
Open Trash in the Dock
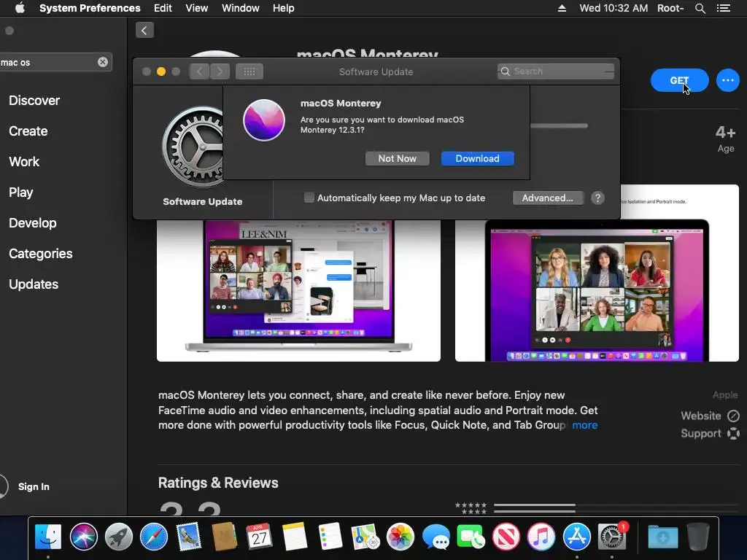tap(698, 536)
